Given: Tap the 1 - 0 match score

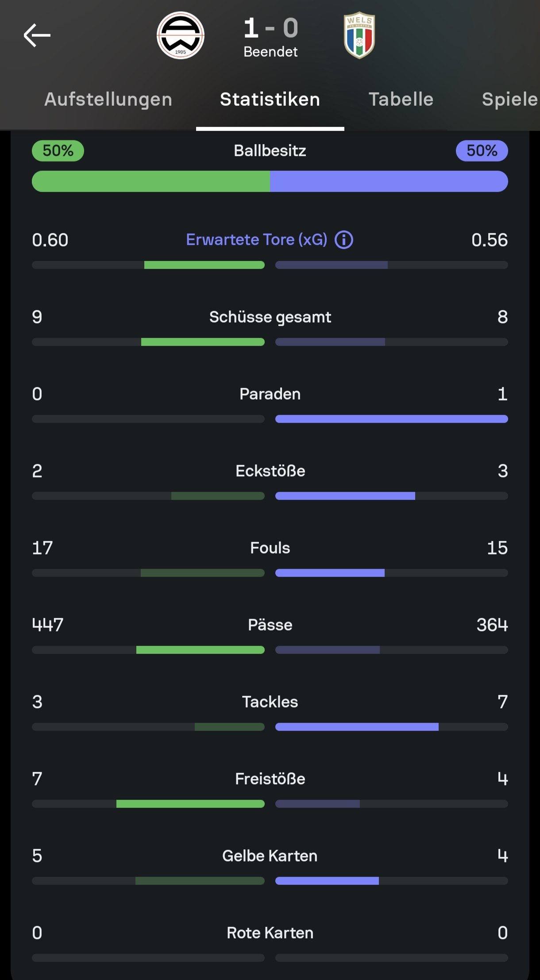Looking at the screenshot, I should pyautogui.click(x=271, y=28).
